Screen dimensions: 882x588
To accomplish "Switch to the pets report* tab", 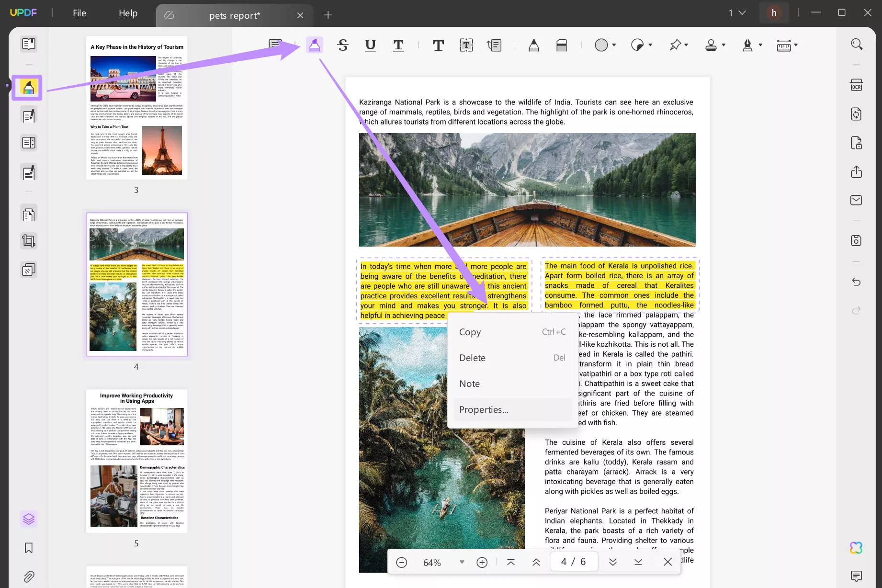I will [x=235, y=15].
